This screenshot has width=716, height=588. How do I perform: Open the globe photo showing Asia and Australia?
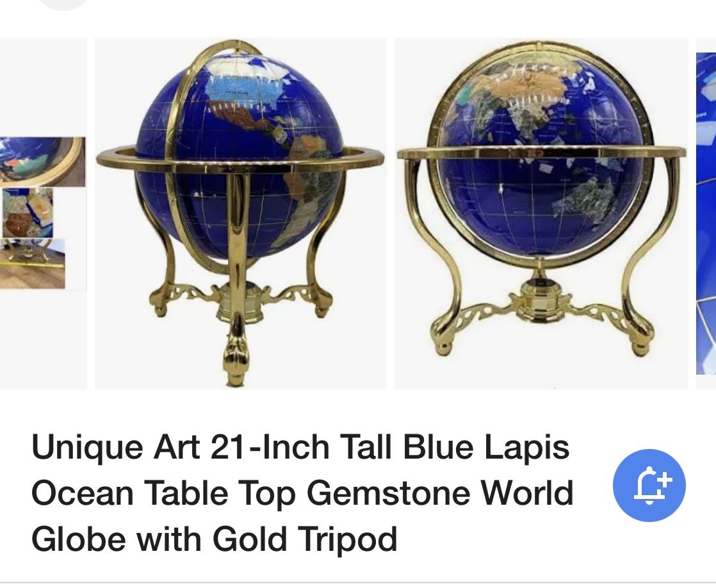pos(541,213)
